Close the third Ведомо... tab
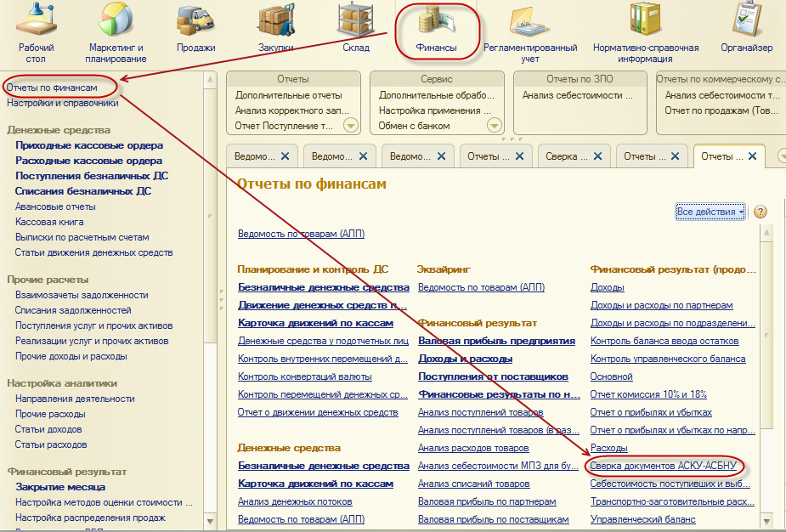The width and height of the screenshot is (786, 532). click(441, 156)
